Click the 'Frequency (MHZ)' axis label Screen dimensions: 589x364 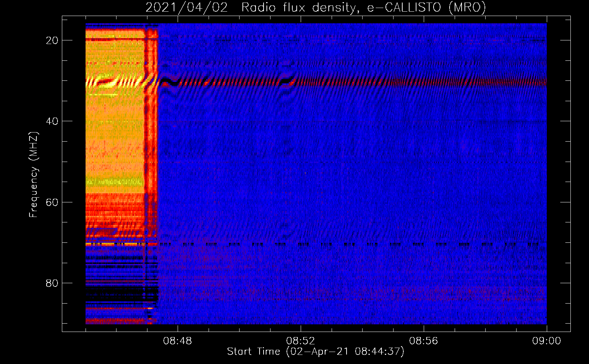click(33, 175)
